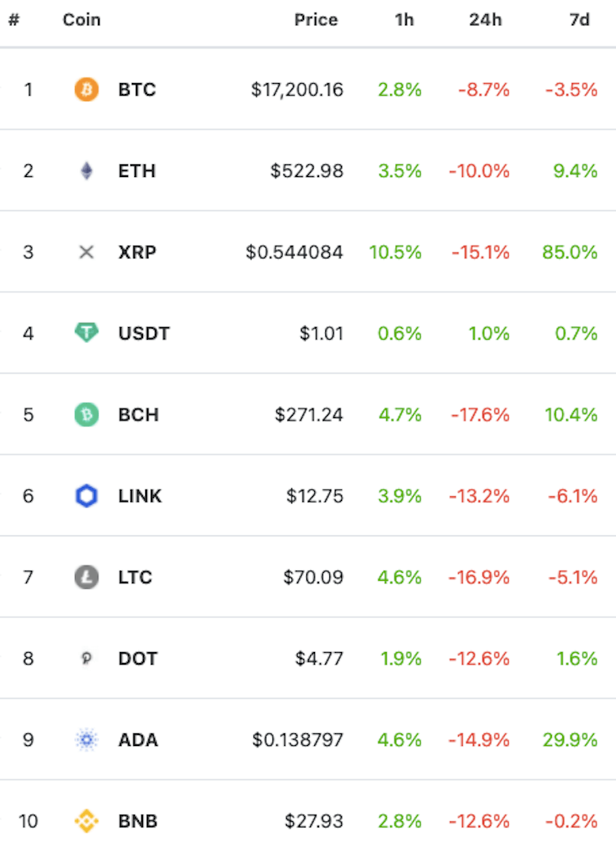Select the XRP price $0.544084
Image resolution: width=616 pixels, height=844 pixels.
295,252
